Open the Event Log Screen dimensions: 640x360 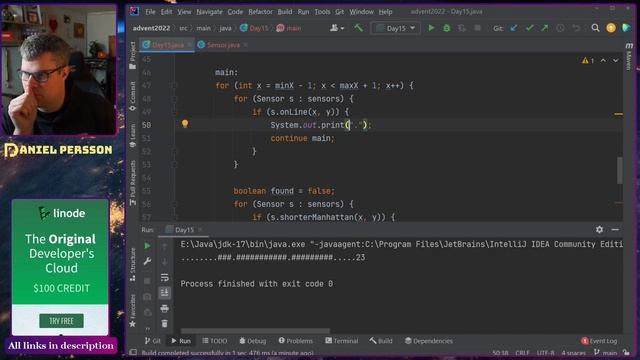[599, 341]
